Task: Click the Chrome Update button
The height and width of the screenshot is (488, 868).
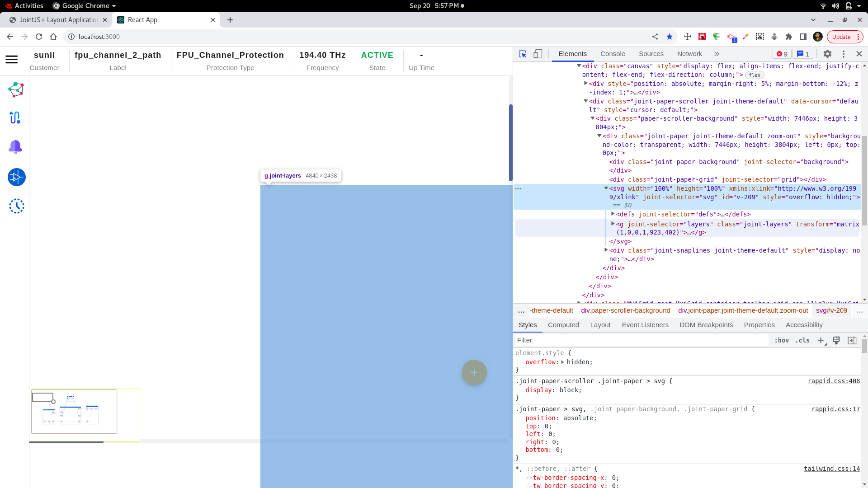Action: tap(842, 37)
